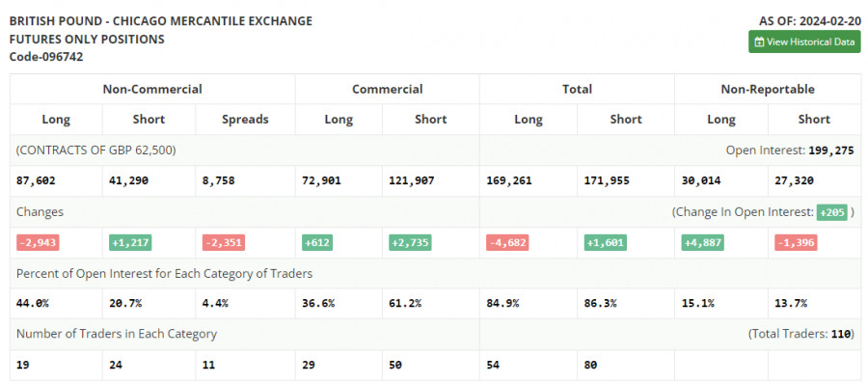Select the Total Traders value 110

pos(840,335)
